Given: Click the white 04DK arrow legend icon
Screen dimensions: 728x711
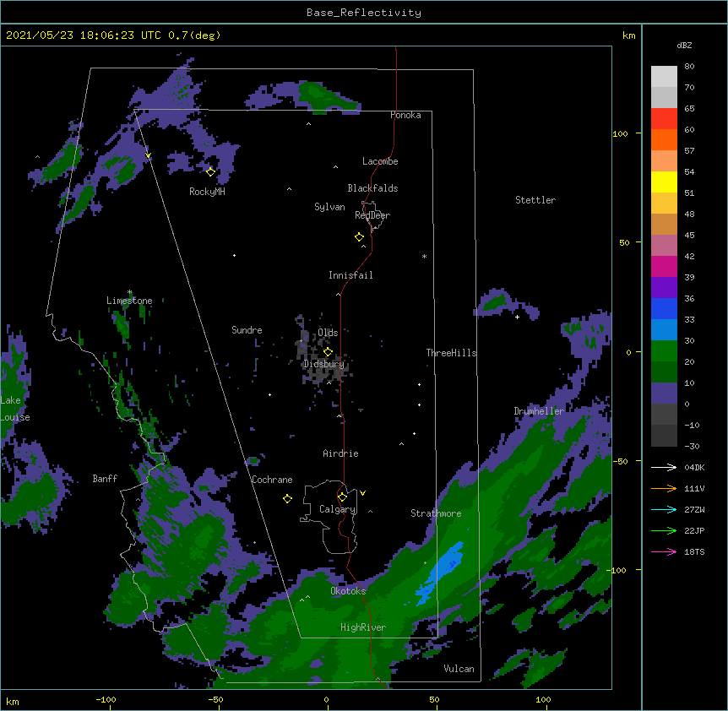Looking at the screenshot, I should pos(664,467).
